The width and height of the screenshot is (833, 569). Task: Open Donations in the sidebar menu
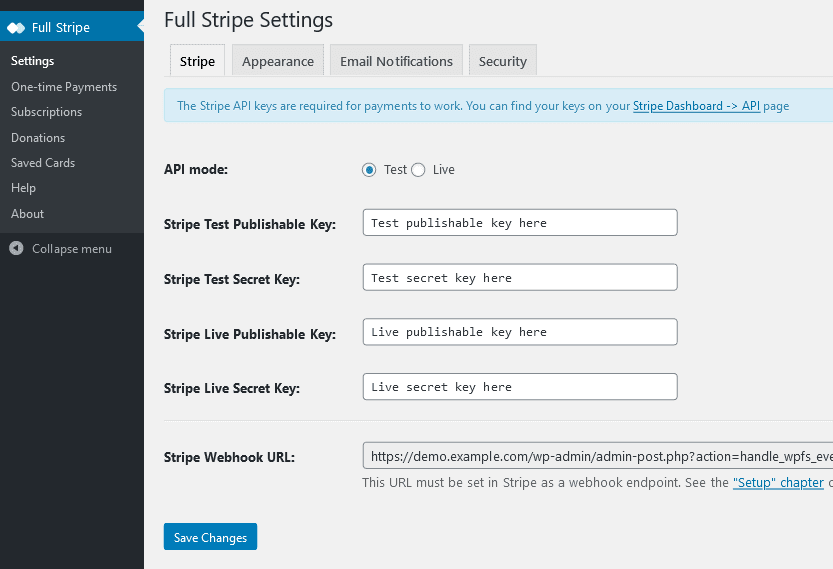tap(38, 138)
